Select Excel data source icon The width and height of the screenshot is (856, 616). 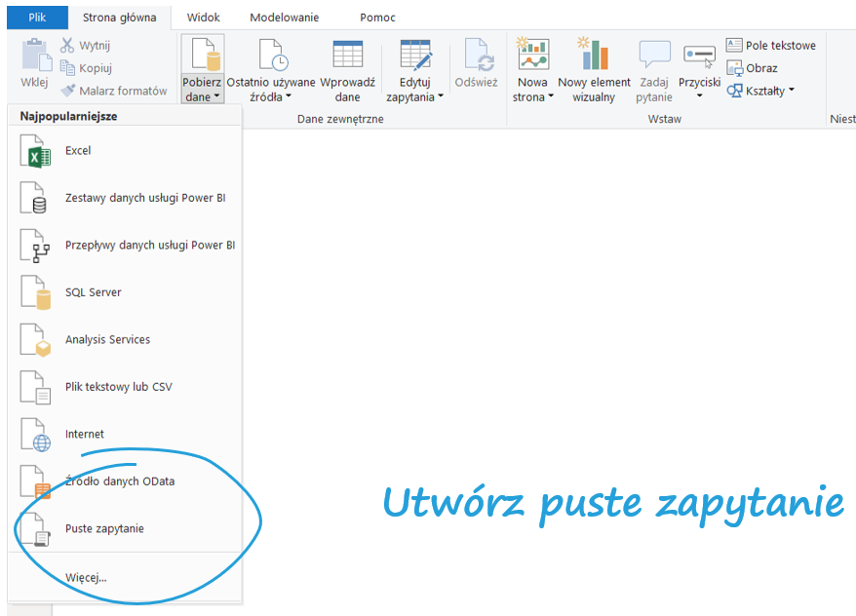(x=35, y=152)
